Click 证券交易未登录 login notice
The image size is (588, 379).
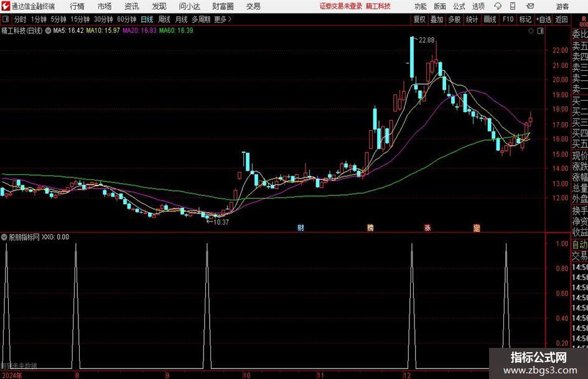click(x=341, y=6)
